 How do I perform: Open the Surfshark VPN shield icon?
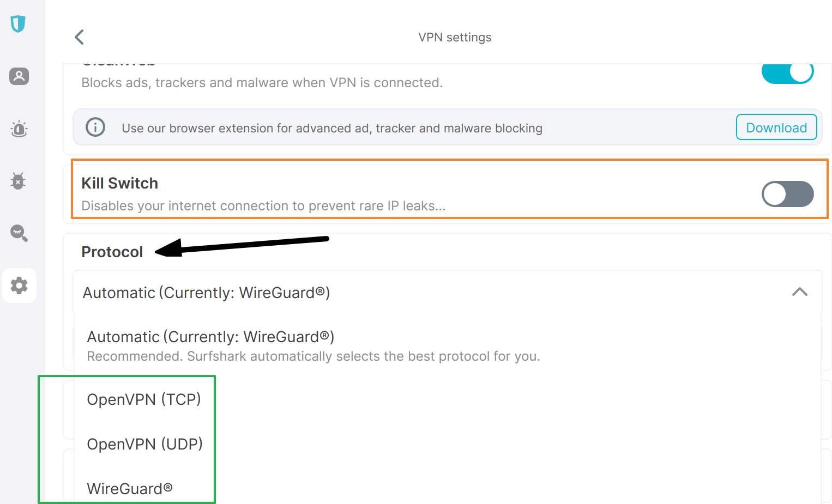[18, 24]
